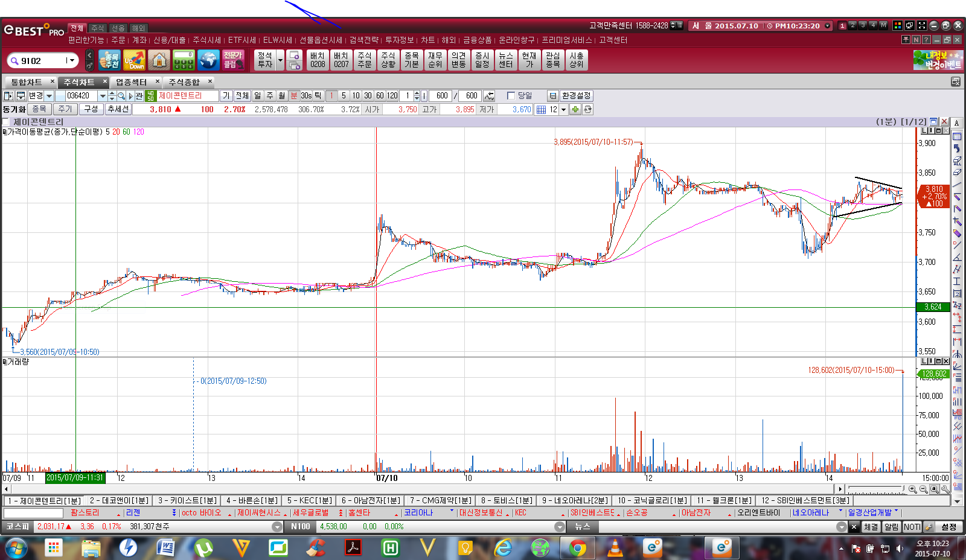Expand the 9102 screen number dropdown
The image size is (966, 560).
click(72, 60)
